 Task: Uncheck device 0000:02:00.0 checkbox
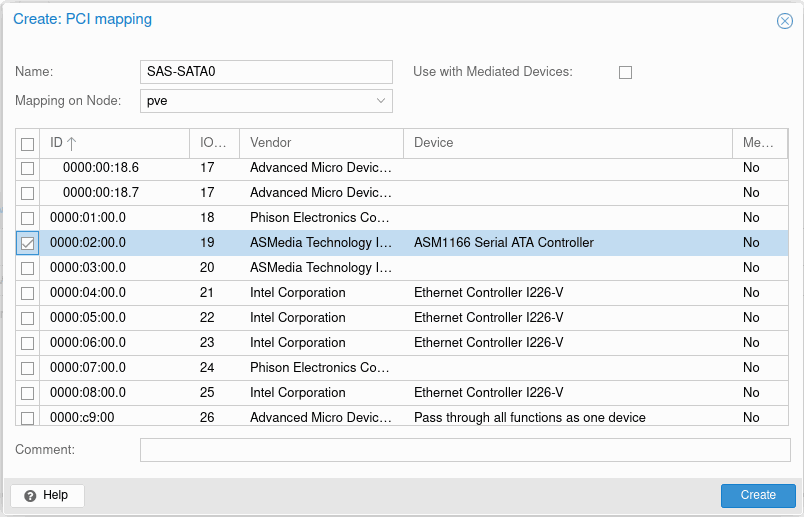pyautogui.click(x=28, y=242)
